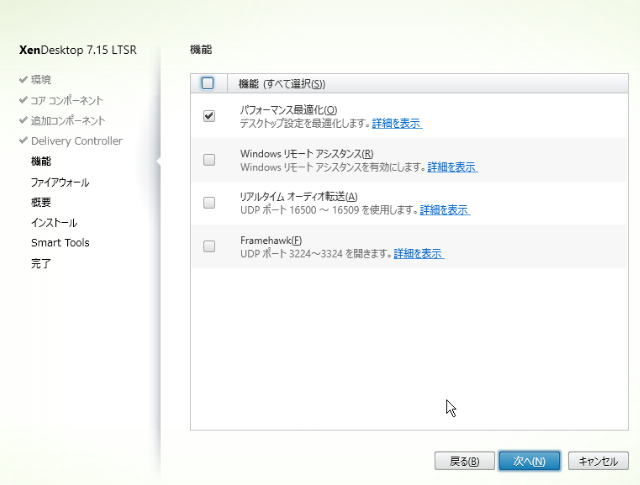
Task: Select インストール step in sidebar
Action: click(x=54, y=222)
